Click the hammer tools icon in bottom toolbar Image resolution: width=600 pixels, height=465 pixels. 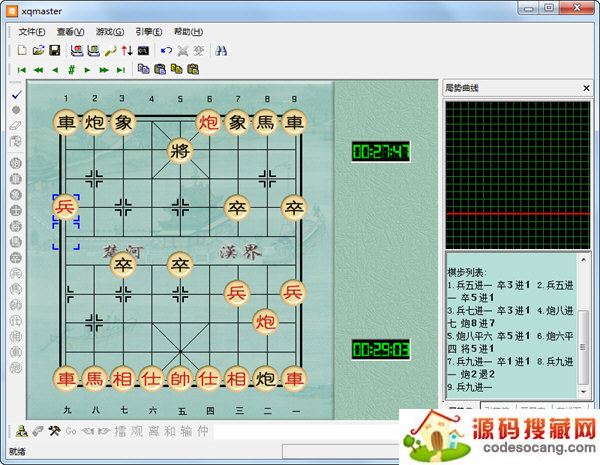(x=54, y=431)
